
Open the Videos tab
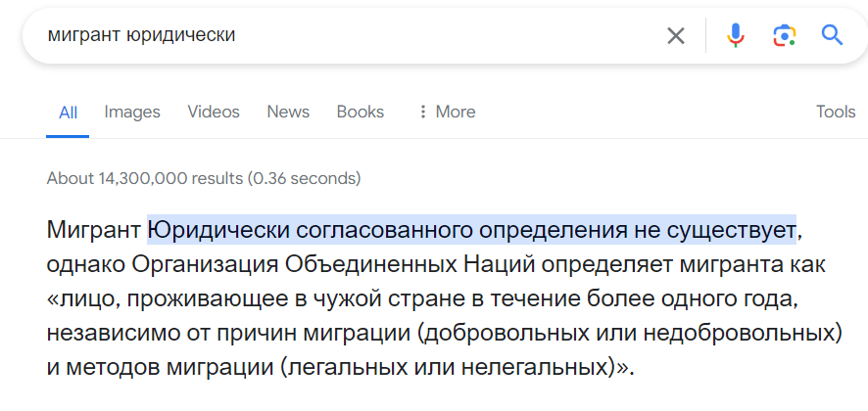(214, 112)
